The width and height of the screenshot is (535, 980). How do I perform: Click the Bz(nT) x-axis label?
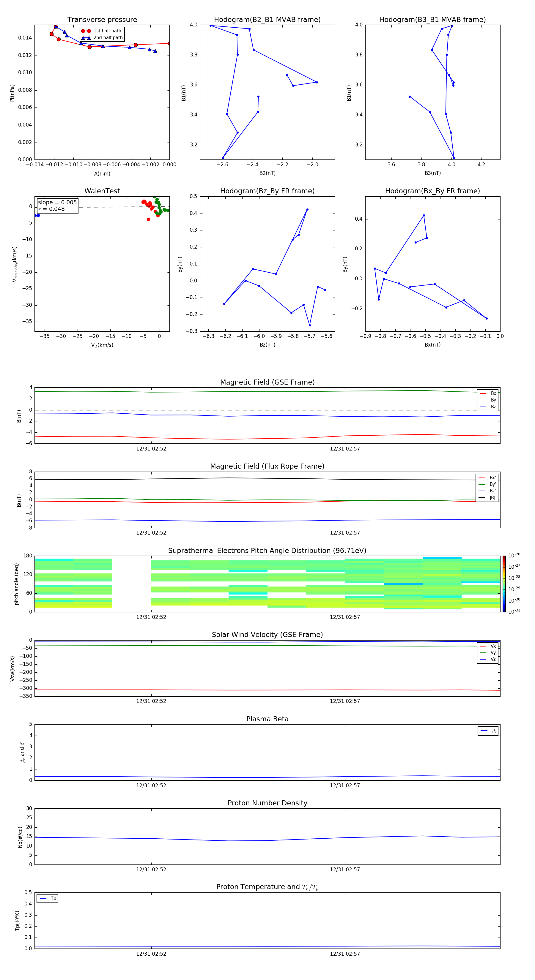(x=267, y=345)
